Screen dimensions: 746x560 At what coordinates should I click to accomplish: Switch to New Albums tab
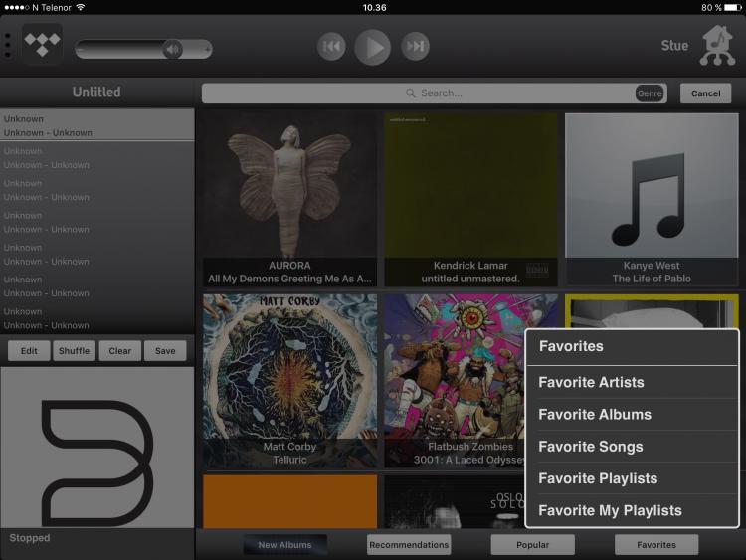tap(285, 545)
